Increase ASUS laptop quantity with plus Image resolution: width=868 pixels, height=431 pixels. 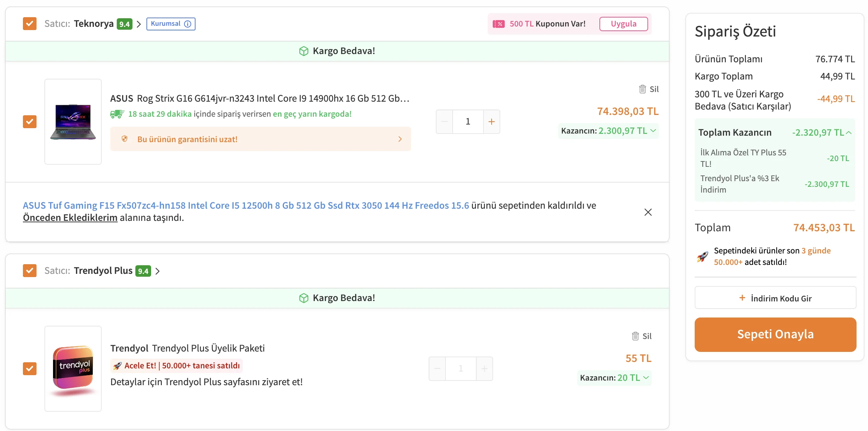coord(491,122)
